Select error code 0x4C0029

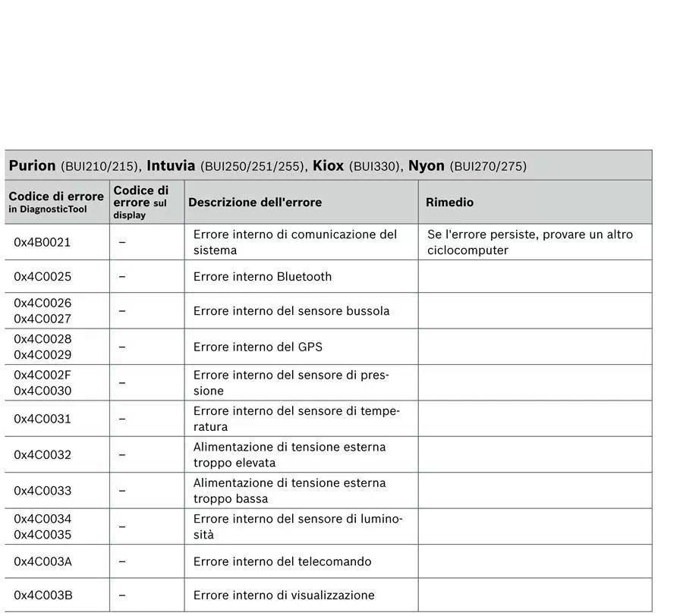tap(42, 355)
